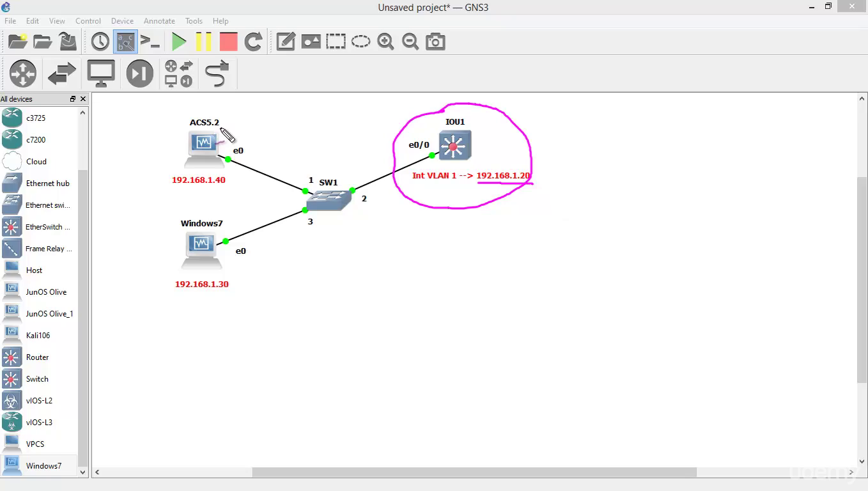
Task: Open console to all devices icon
Action: 150,42
